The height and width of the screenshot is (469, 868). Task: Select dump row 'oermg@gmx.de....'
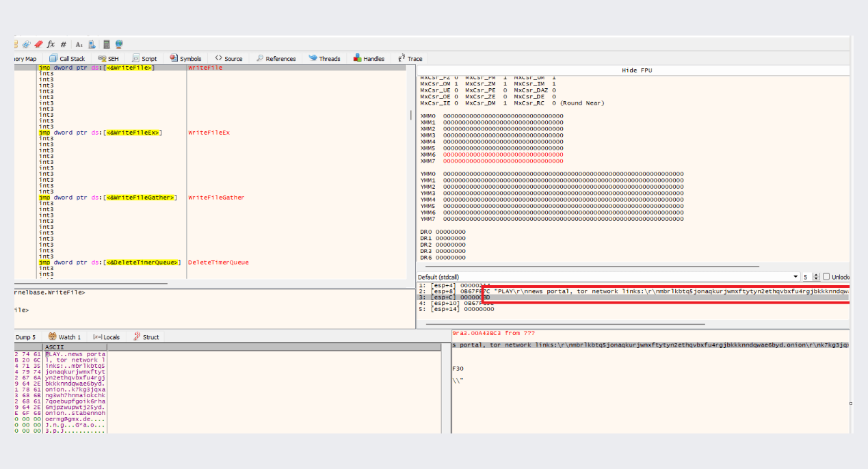pos(75,419)
